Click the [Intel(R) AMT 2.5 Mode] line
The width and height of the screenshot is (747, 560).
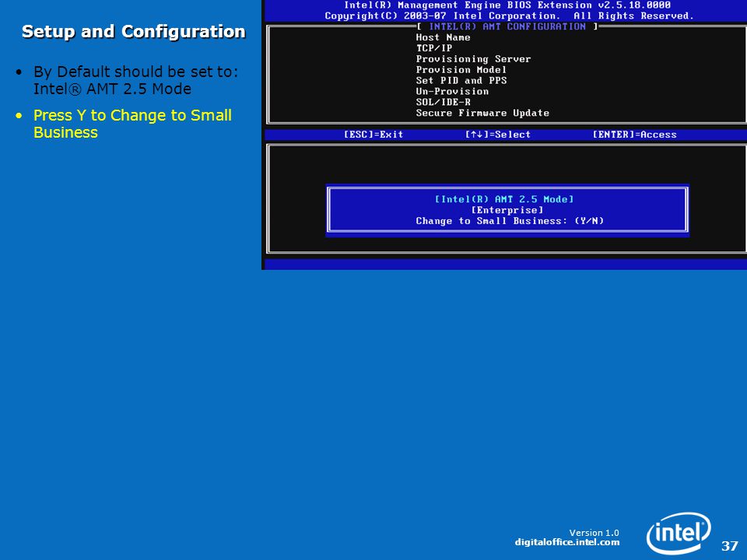(504, 200)
